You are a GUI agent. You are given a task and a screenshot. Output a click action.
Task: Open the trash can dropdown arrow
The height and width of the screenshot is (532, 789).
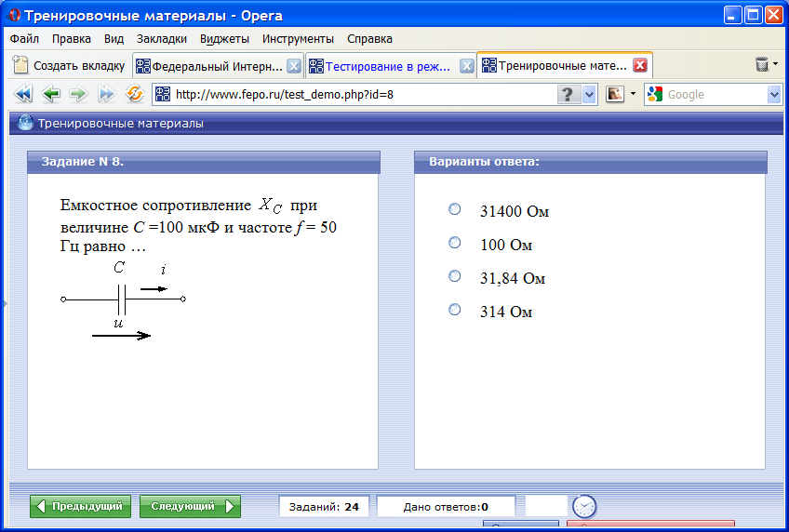[x=775, y=64]
